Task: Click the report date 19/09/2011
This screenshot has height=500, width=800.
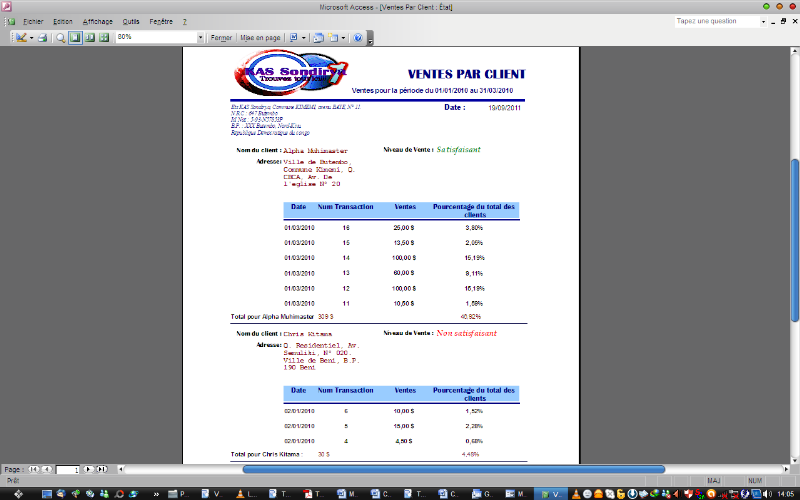Action: (x=504, y=108)
